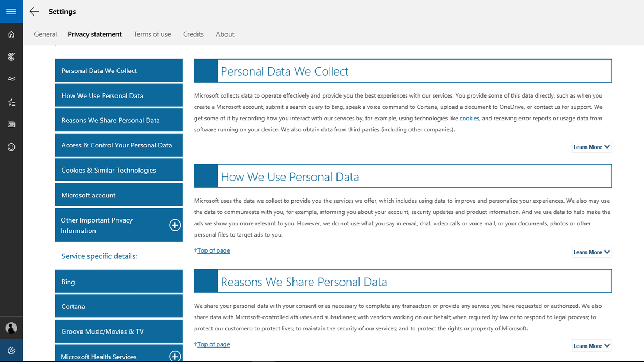644x362 pixels.
Task: Click the Top of page link
Action: click(x=213, y=250)
